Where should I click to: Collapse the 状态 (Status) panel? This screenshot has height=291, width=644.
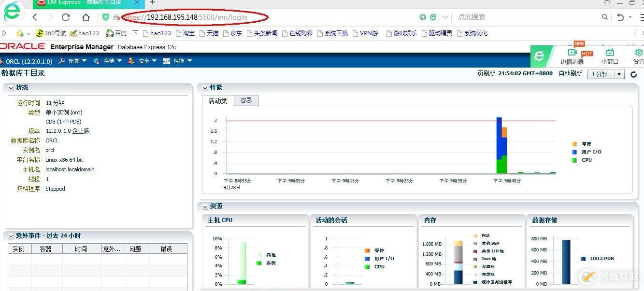(11, 87)
